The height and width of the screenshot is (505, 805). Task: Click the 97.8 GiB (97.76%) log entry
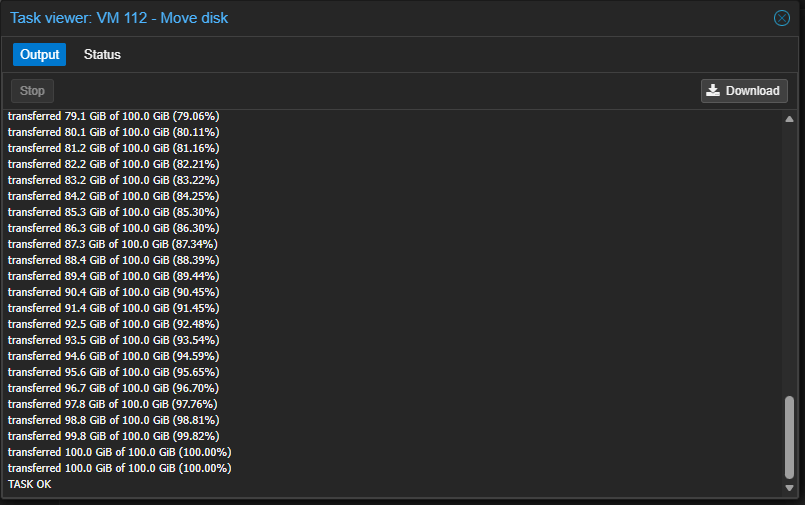click(113, 404)
